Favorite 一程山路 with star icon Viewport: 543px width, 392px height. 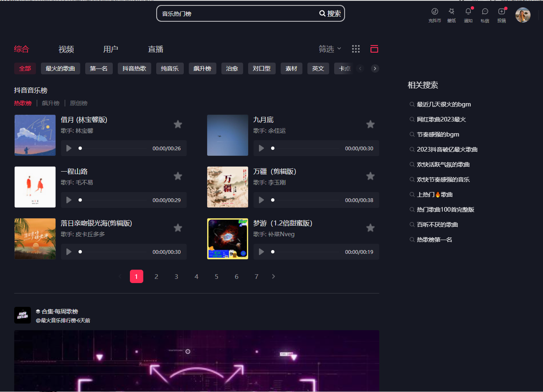click(x=178, y=176)
